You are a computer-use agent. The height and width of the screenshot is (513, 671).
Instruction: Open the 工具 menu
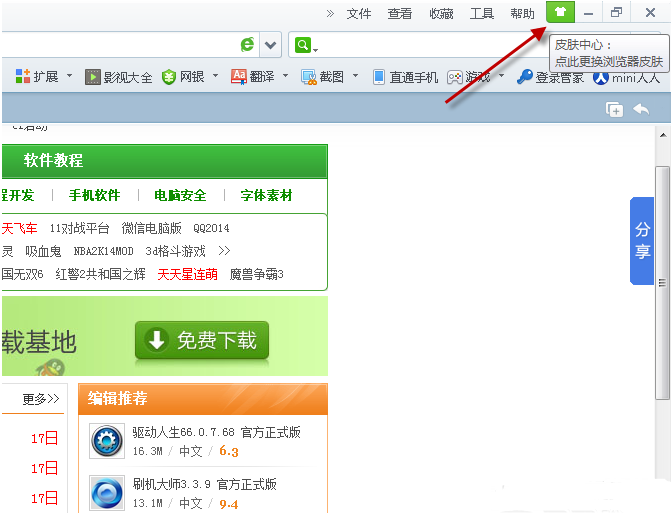click(x=482, y=14)
